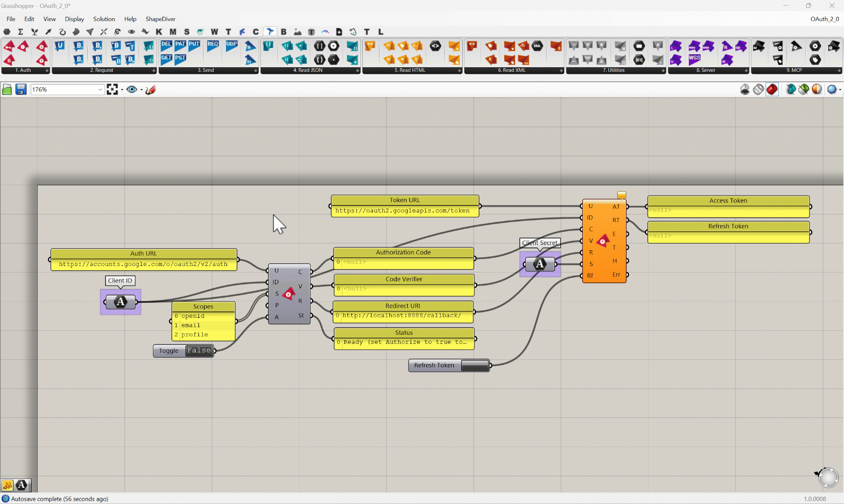The height and width of the screenshot is (504, 844).
Task: Open the ShapeDiver menu
Action: click(x=160, y=19)
